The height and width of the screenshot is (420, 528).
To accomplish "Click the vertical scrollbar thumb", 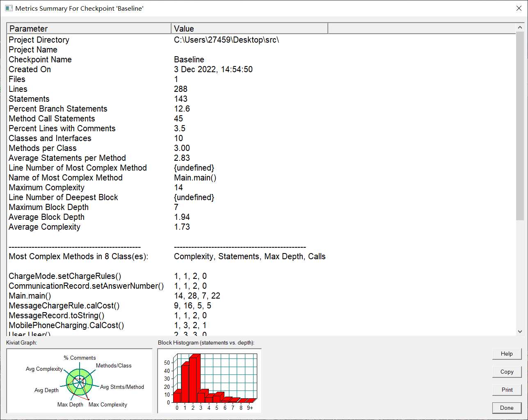I will coord(520,126).
